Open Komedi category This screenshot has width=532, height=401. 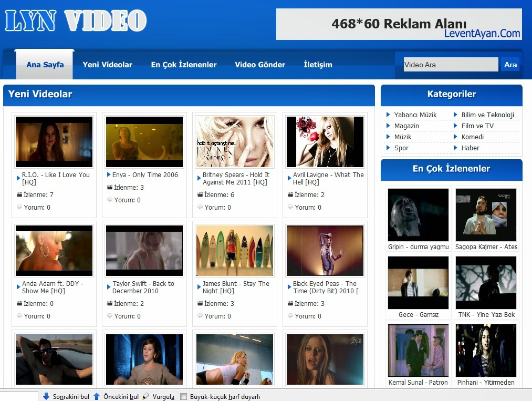[472, 137]
